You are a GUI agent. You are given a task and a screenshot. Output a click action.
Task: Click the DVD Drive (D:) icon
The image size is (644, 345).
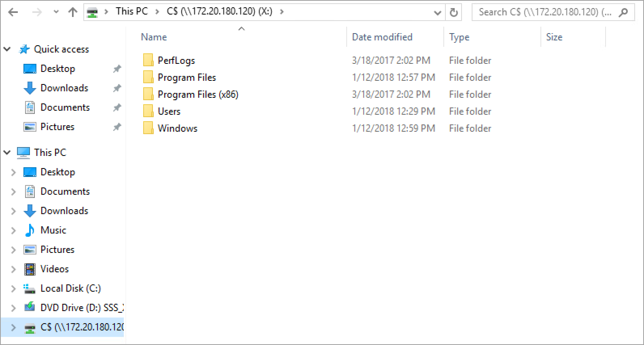click(30, 308)
